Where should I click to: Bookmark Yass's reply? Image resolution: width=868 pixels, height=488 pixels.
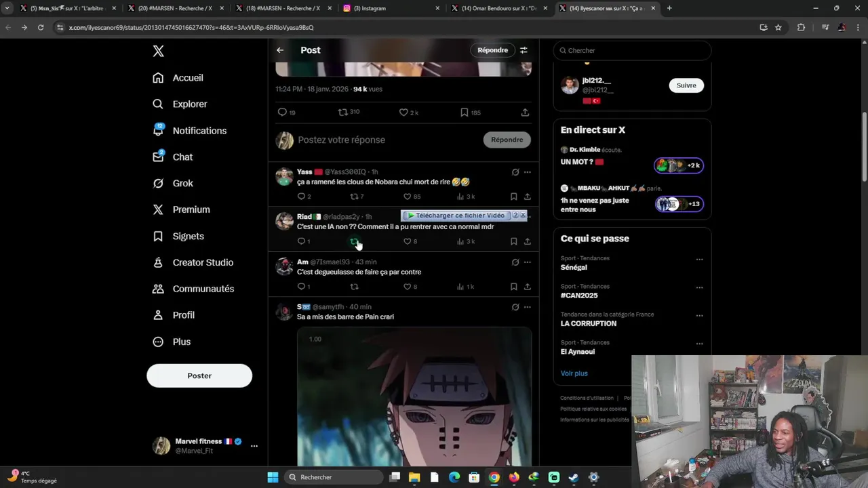513,197
